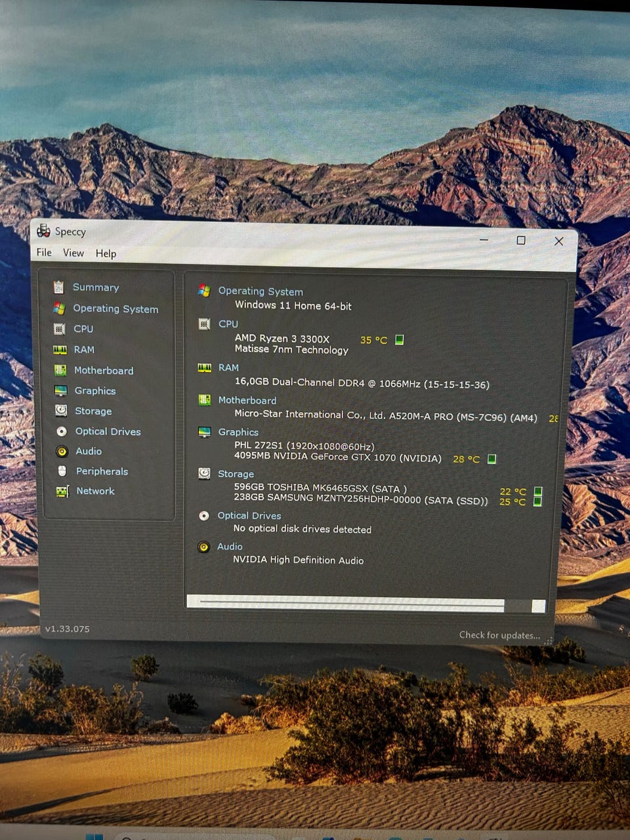Click the Check for updates link

499,635
